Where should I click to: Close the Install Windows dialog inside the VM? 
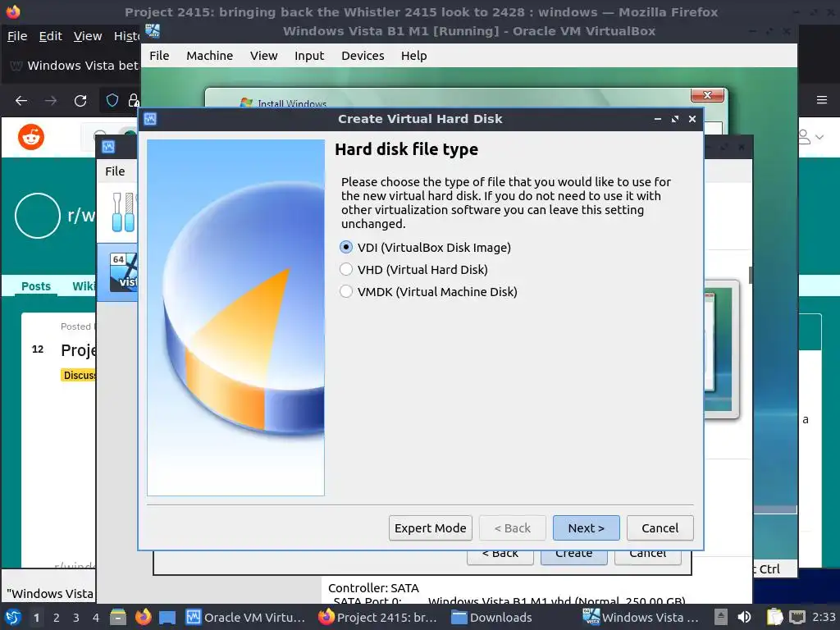click(707, 95)
